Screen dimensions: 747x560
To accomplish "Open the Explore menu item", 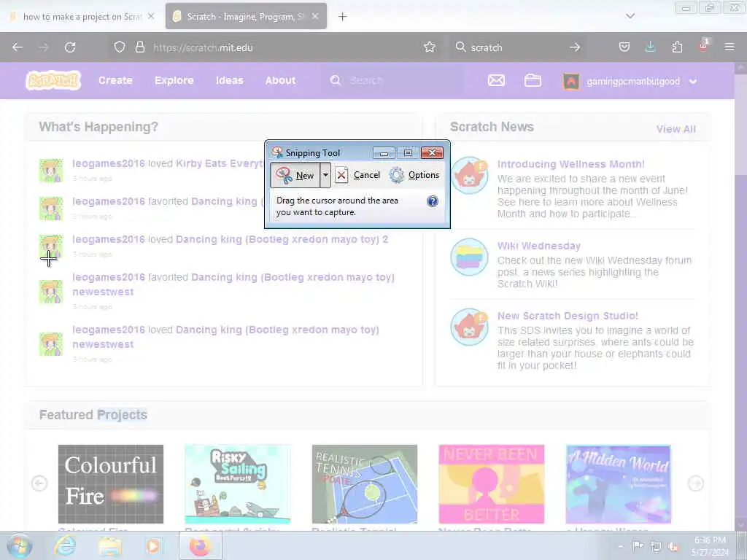I will point(174,80).
